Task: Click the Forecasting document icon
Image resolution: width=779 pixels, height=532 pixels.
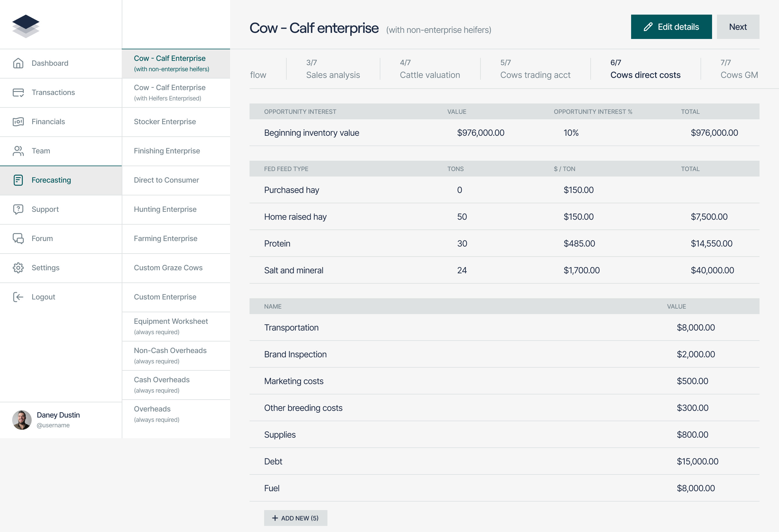Action: pos(18,180)
